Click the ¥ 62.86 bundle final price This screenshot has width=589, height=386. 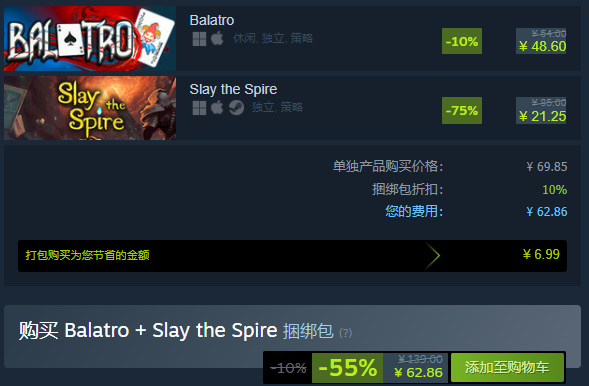[x=419, y=373]
